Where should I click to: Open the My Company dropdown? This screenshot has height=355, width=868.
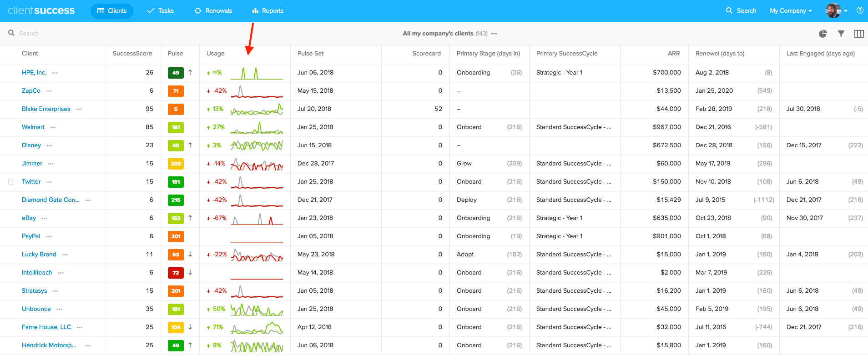coord(791,11)
